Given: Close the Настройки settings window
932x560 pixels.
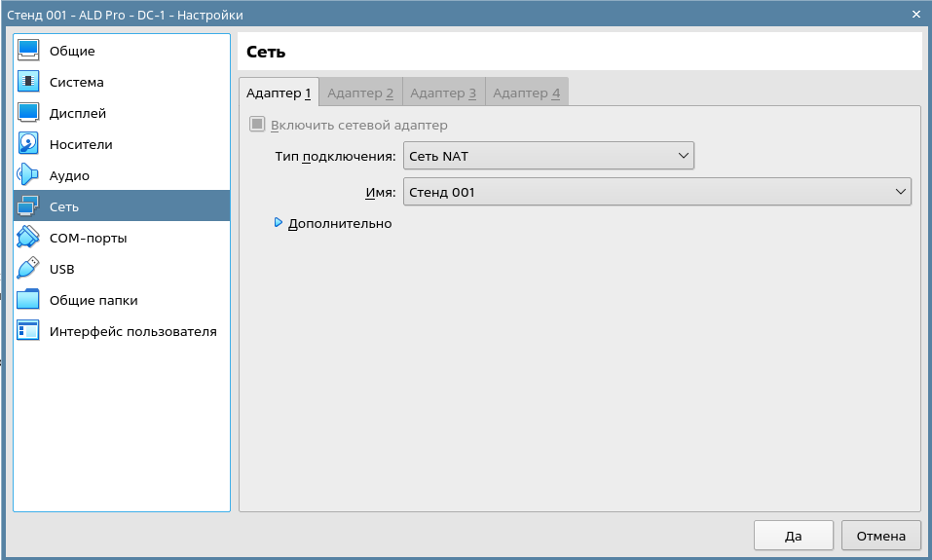Looking at the screenshot, I should (x=916, y=15).
